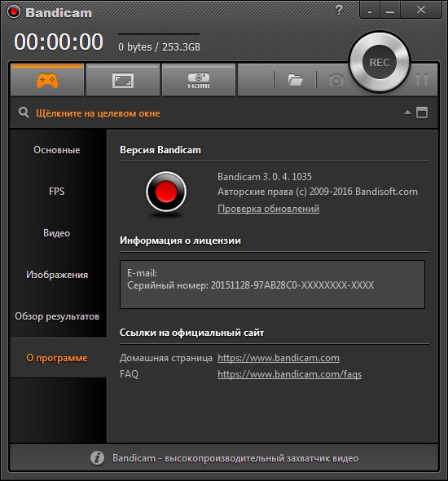Open the Обзор результатов tab
Viewport: 448px width, 481px height.
pyautogui.click(x=57, y=316)
